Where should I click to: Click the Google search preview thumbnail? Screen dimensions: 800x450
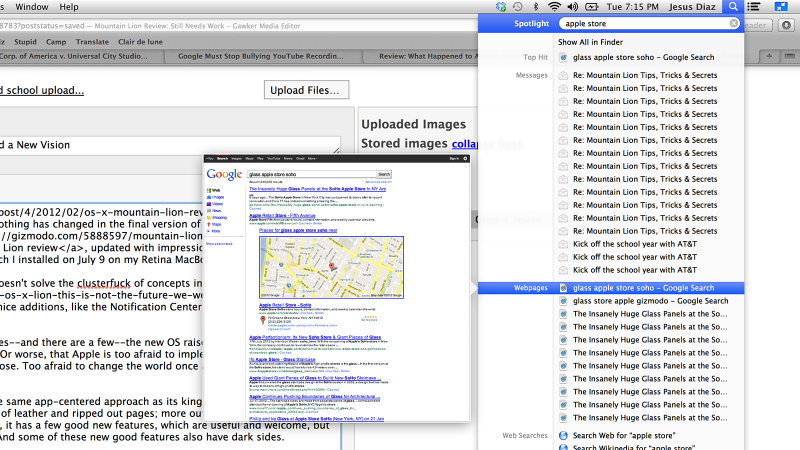[337, 289]
